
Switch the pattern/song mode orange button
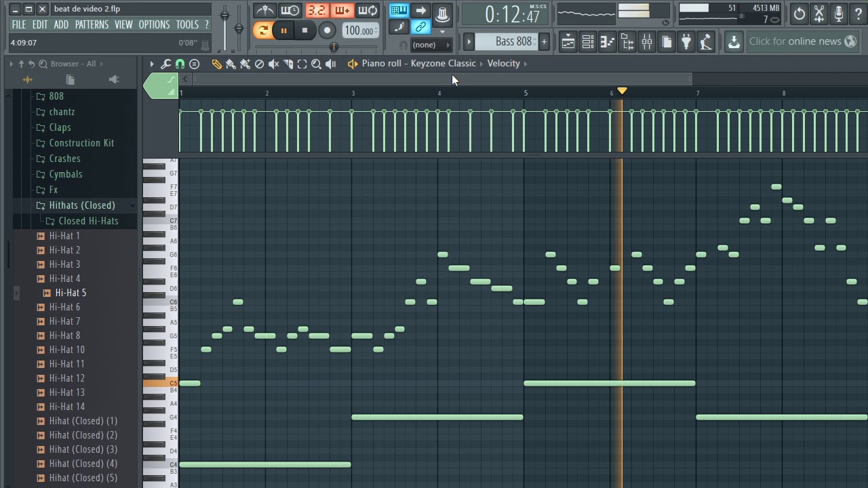click(262, 30)
